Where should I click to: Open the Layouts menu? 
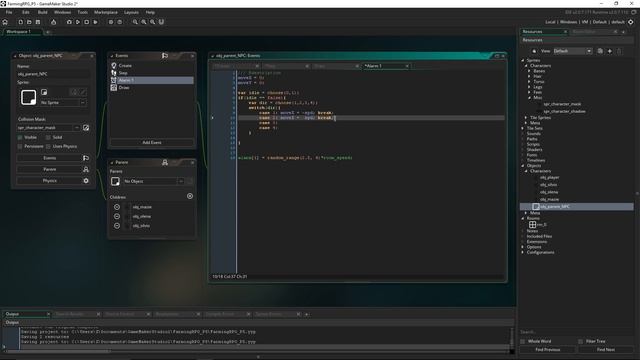(x=131, y=12)
